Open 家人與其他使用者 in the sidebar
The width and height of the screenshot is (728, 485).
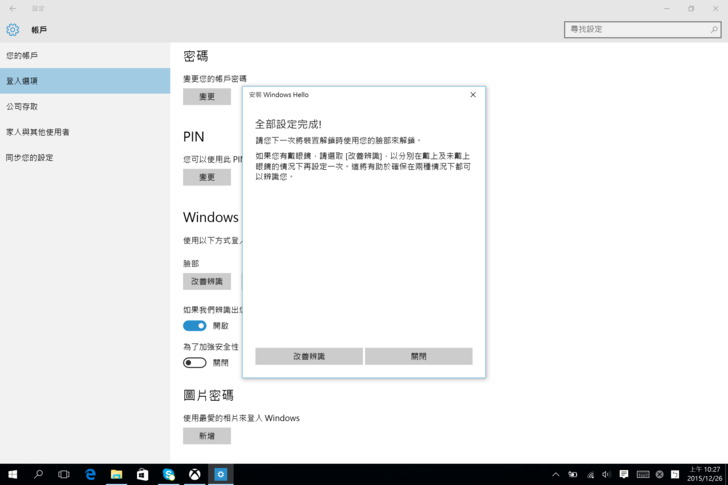click(85, 132)
